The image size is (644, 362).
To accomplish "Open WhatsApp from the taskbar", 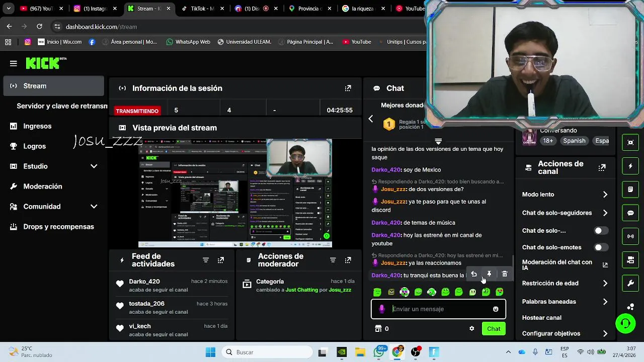I will click(379, 352).
